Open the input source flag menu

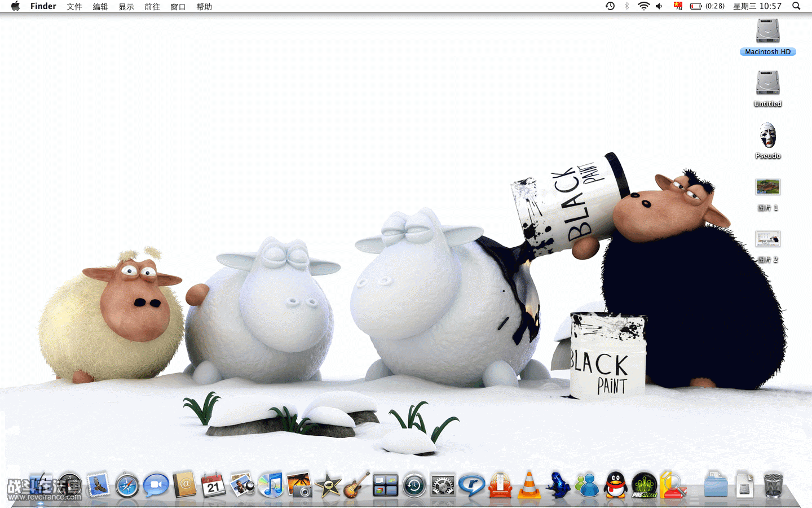678,6
